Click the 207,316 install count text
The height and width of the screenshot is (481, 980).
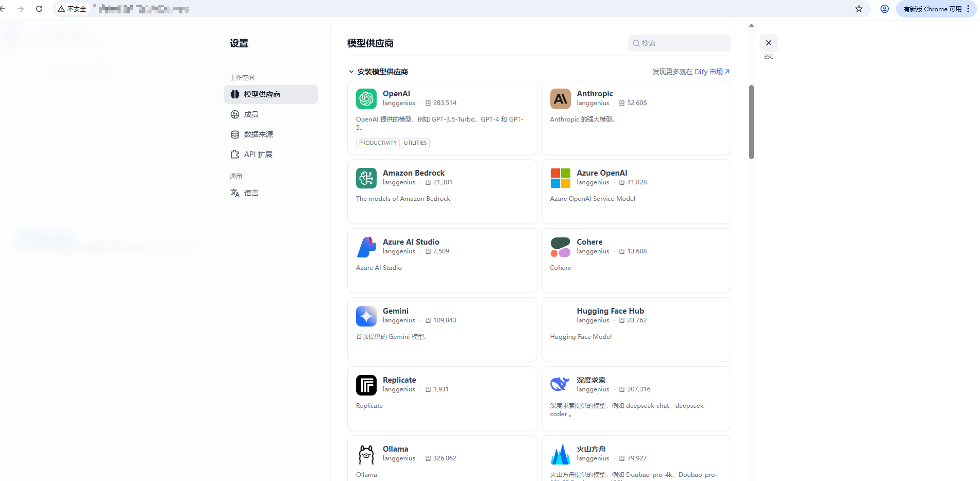(x=639, y=389)
